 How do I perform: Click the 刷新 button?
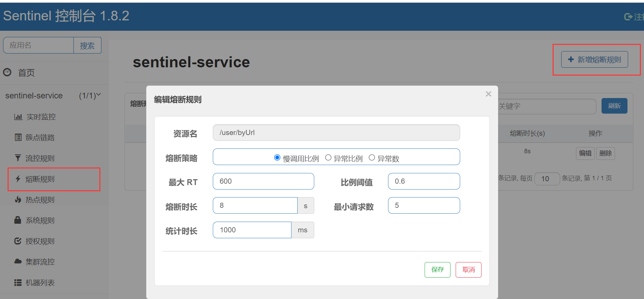pos(614,106)
